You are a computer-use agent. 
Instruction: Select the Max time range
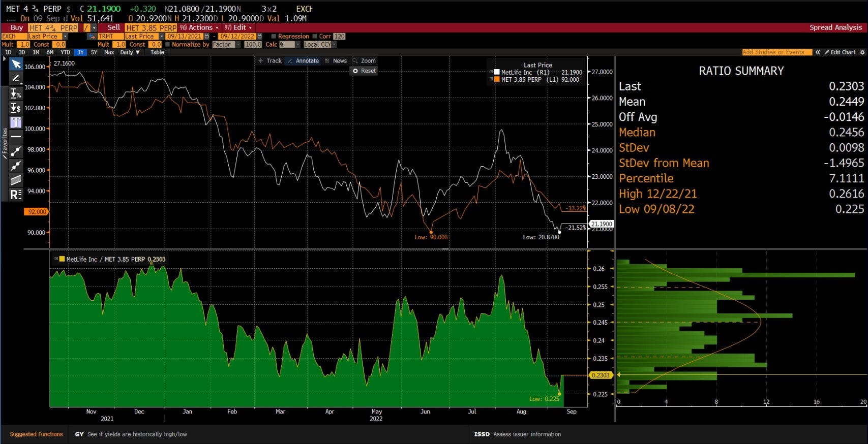coord(109,52)
